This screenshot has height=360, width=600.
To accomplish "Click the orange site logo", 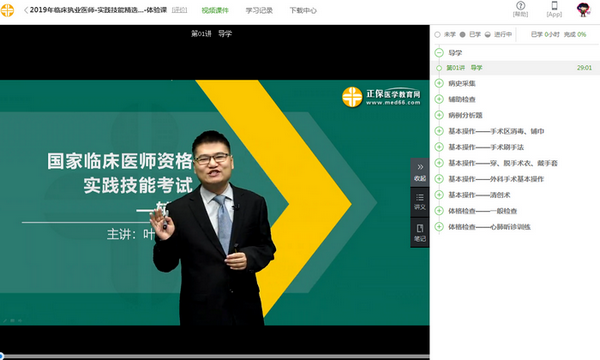I will [7, 10].
